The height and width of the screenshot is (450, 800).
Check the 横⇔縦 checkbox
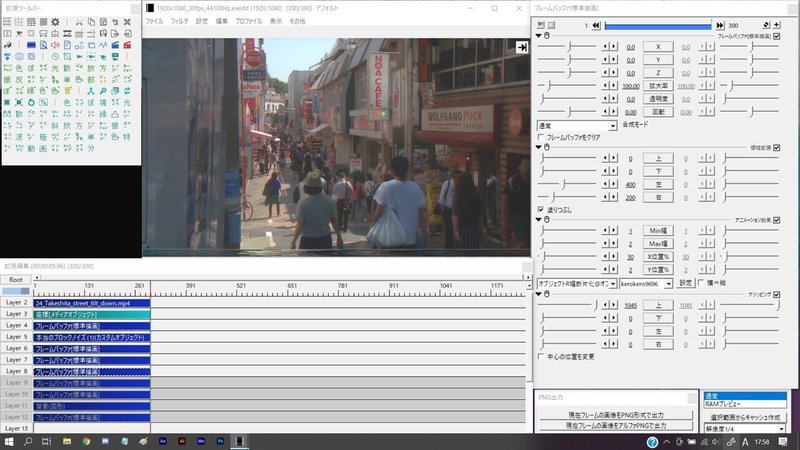pos(701,282)
